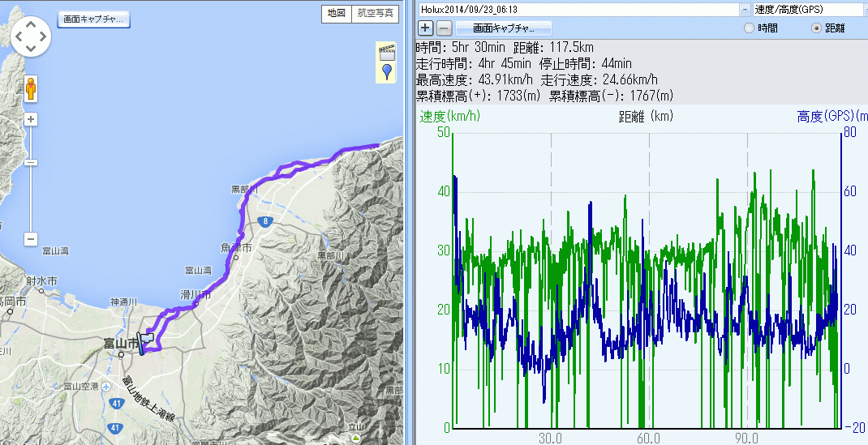The height and width of the screenshot is (445, 868).
Task: Open the Holux track log dropdown
Action: click(x=745, y=10)
